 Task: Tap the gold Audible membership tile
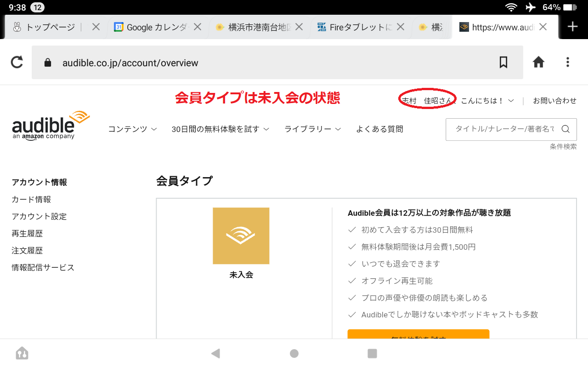click(x=241, y=236)
